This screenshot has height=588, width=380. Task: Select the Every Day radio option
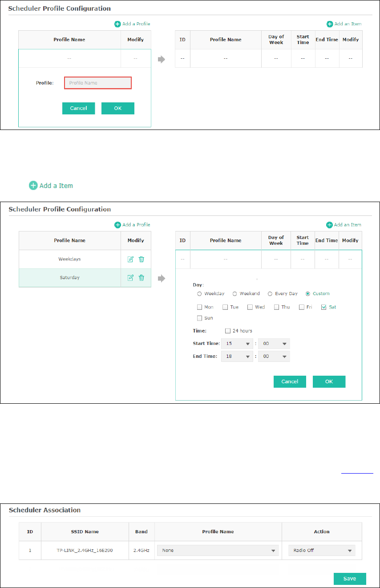click(x=270, y=294)
